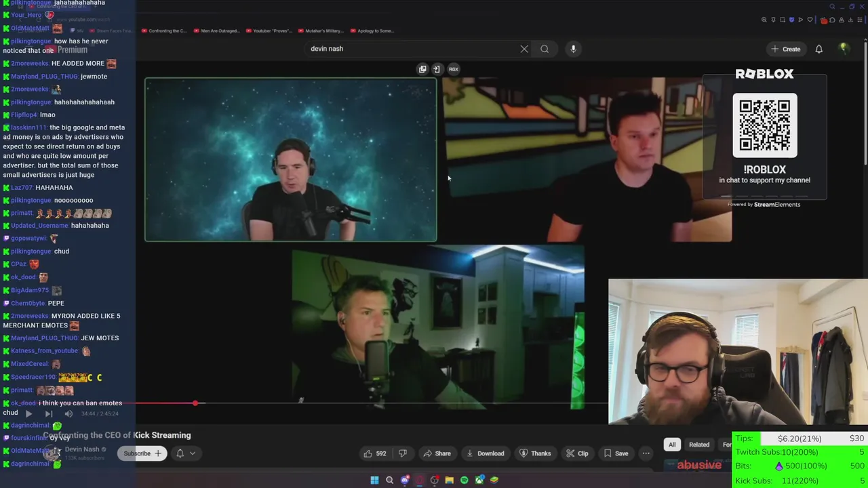This screenshot has height=488, width=868.
Task: Expand the notification bell dropdown near Subscribe
Action: point(185,453)
